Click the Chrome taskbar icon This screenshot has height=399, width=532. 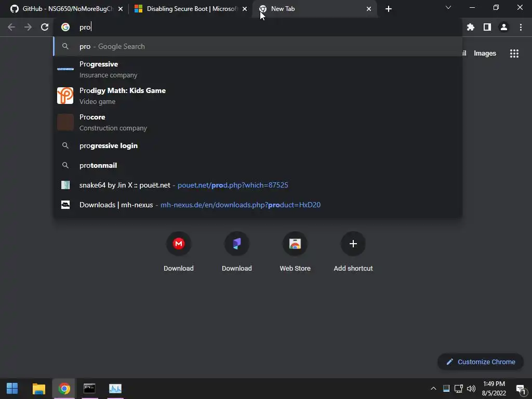(x=64, y=389)
